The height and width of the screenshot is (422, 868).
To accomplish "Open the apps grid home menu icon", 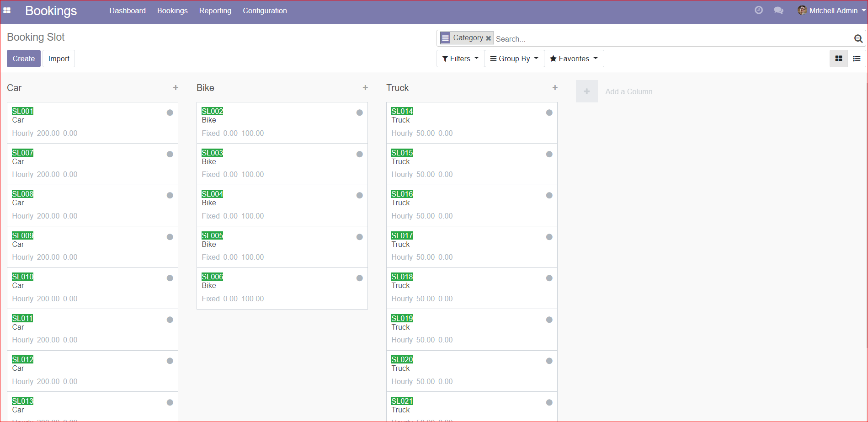I will (x=7, y=11).
